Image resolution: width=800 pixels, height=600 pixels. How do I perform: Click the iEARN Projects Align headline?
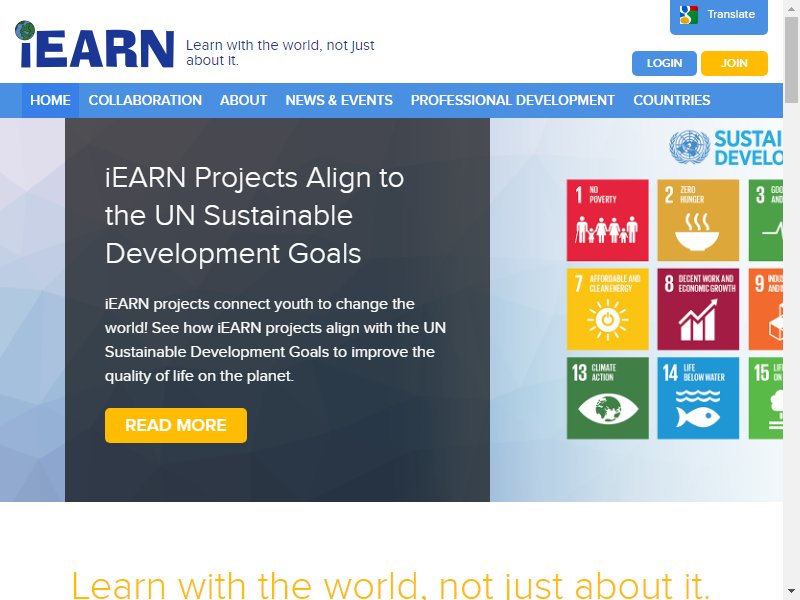[255, 215]
